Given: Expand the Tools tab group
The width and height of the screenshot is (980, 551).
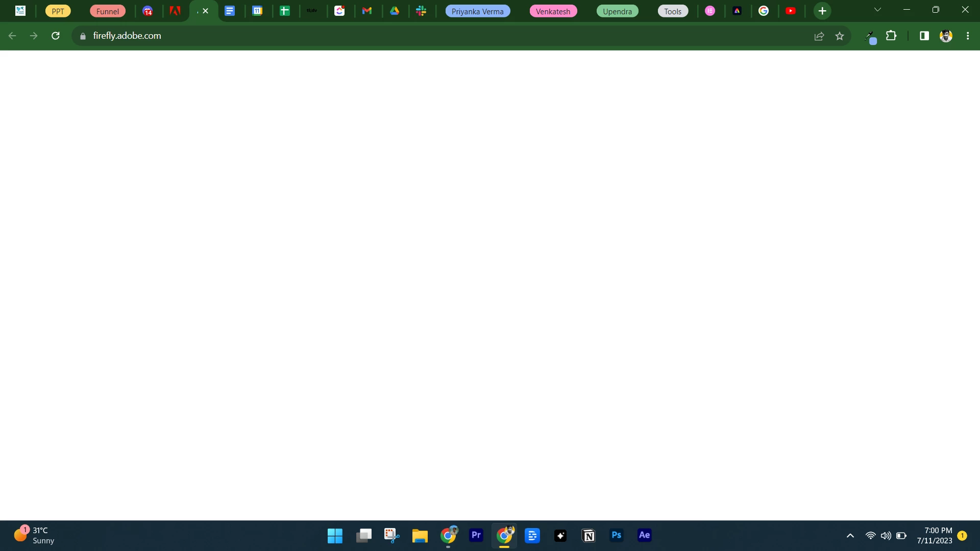Looking at the screenshot, I should click(x=672, y=11).
